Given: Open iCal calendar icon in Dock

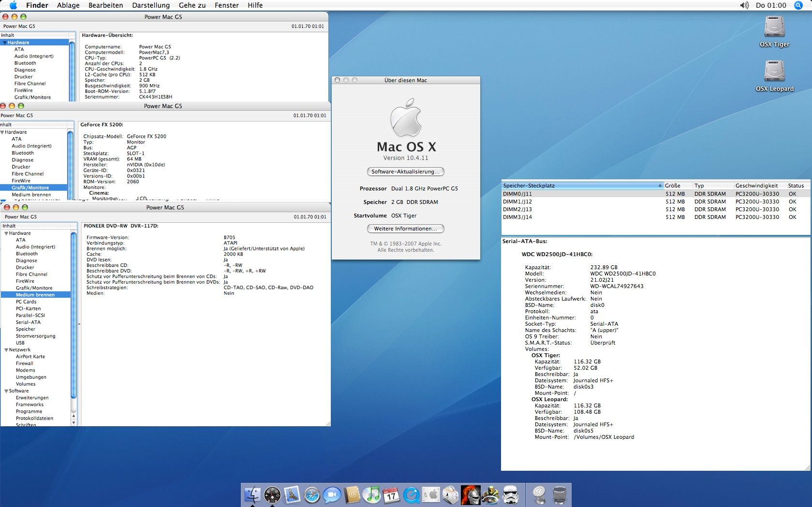Looking at the screenshot, I should click(x=392, y=494).
